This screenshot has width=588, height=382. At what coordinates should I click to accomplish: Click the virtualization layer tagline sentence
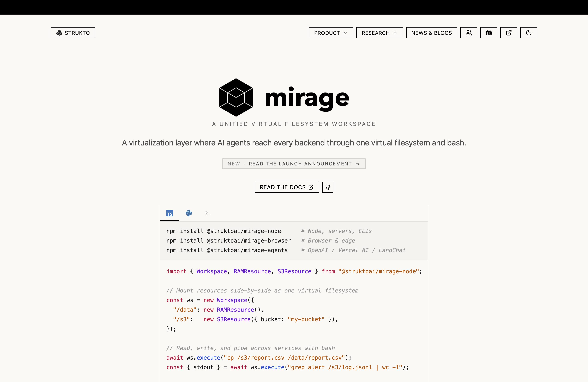tap(294, 143)
